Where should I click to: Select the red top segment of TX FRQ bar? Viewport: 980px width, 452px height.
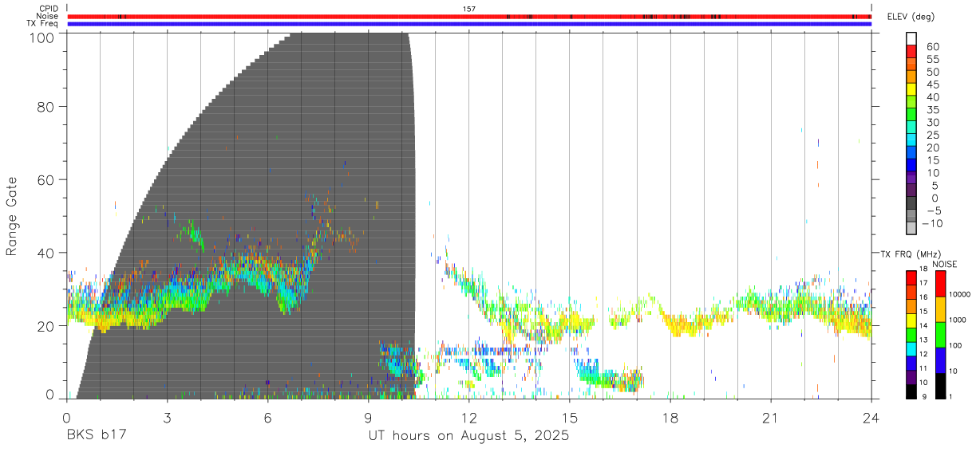(911, 278)
